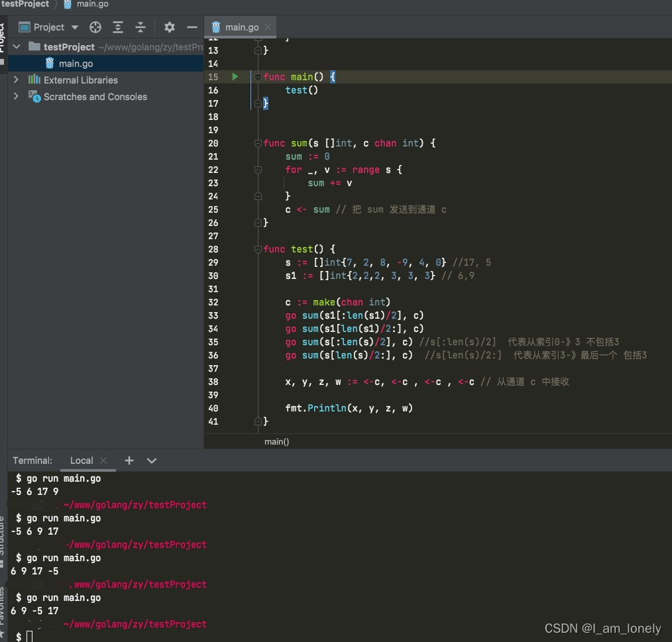Run main() via green gutter arrow
The width and height of the screenshot is (672, 642).
pyautogui.click(x=234, y=77)
